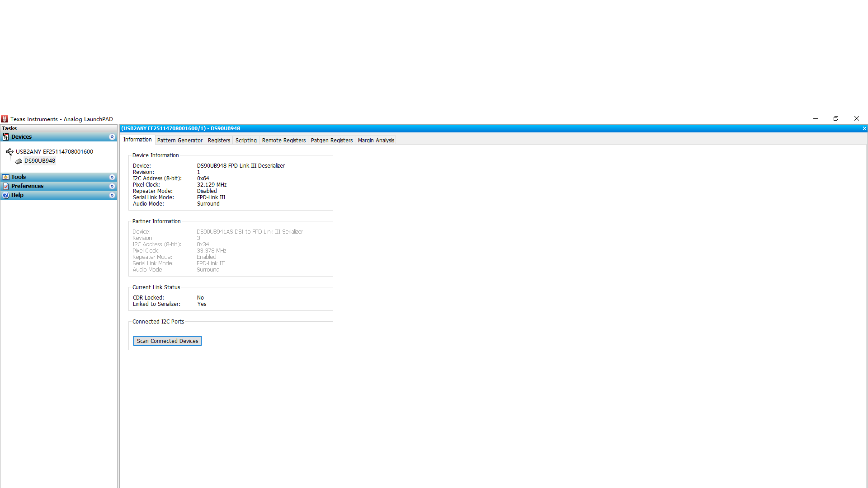This screenshot has width=868, height=488.
Task: Switch to the Pattern Generator tab
Action: 179,141
